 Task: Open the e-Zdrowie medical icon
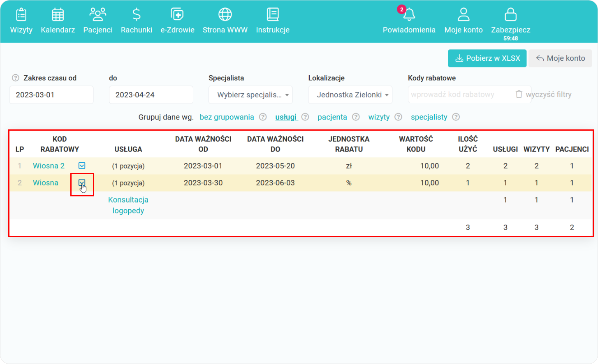[x=177, y=14]
